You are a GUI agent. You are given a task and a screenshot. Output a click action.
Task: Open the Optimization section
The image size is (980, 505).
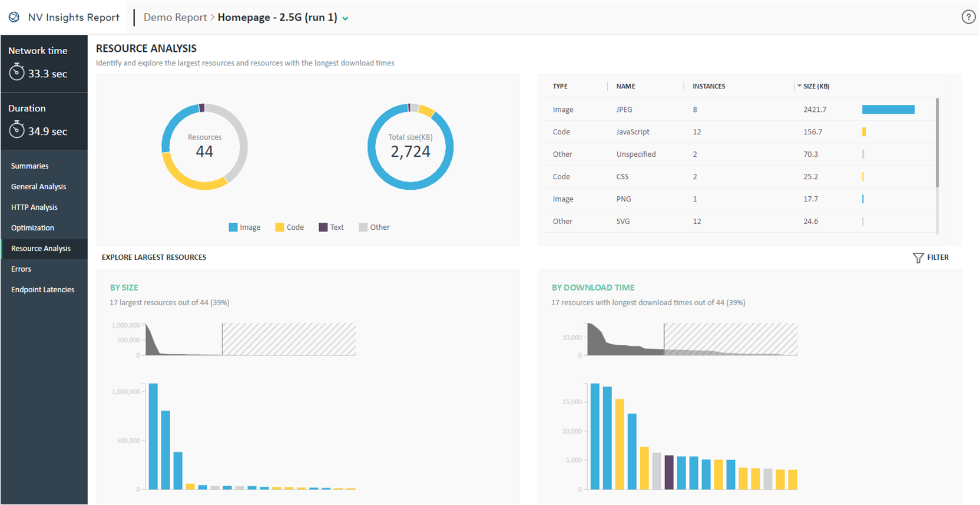click(x=32, y=228)
